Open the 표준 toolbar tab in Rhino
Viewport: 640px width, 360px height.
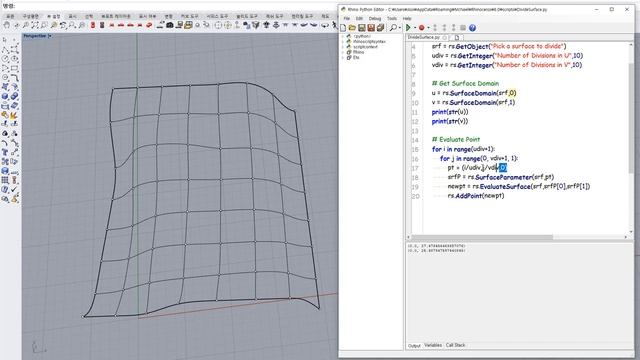[10, 16]
